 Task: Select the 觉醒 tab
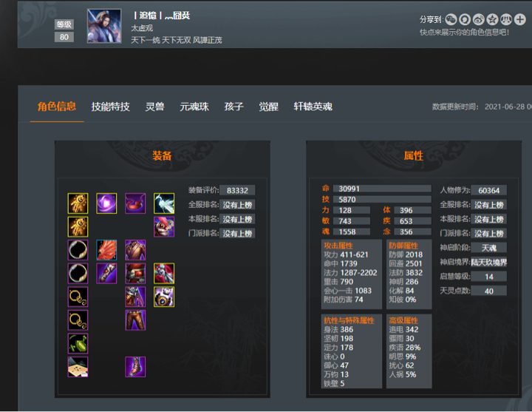pos(269,107)
